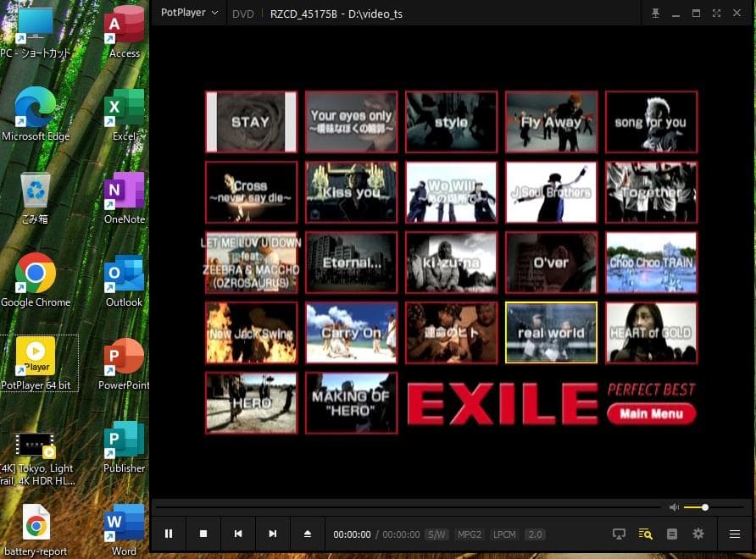756x559 pixels.
Task: Open the DVD source selector
Action: click(243, 14)
